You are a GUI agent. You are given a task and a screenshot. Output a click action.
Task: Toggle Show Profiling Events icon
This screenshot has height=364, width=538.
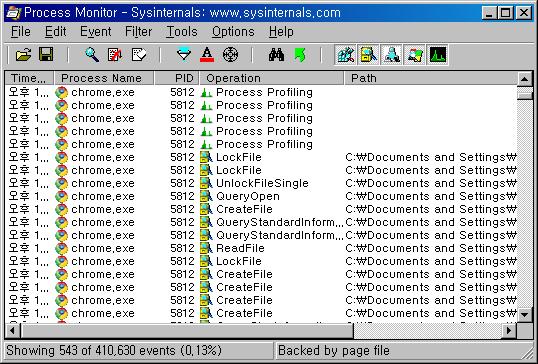[437, 55]
